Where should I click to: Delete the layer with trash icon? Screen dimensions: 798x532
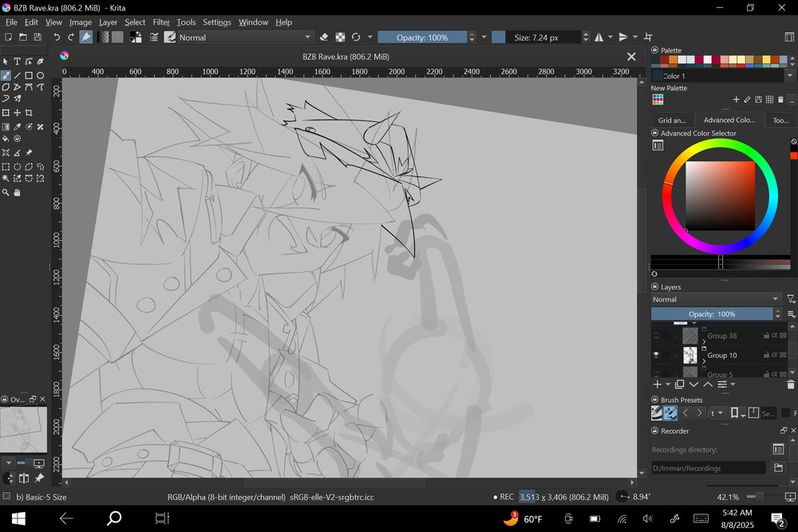tap(790, 384)
